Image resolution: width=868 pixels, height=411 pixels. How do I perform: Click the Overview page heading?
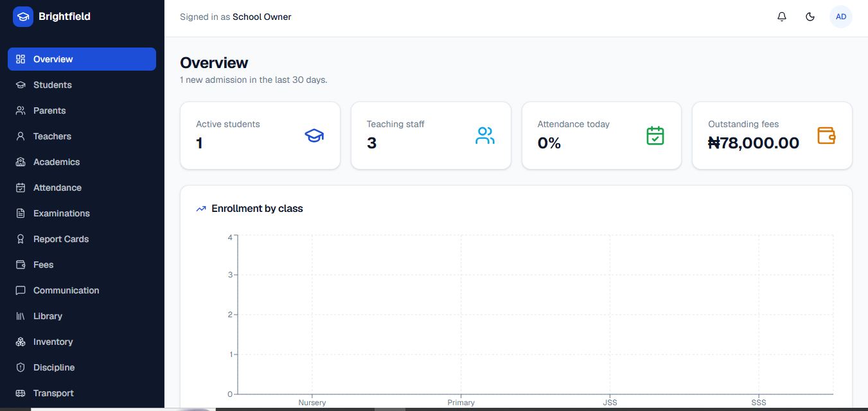[x=214, y=63]
